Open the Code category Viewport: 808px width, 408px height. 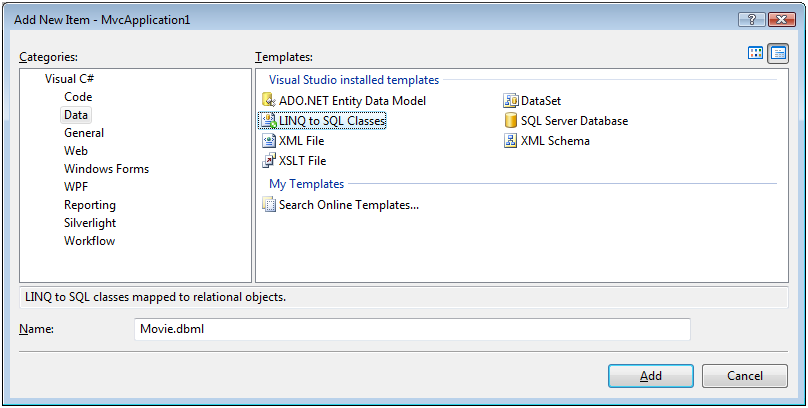coord(78,97)
